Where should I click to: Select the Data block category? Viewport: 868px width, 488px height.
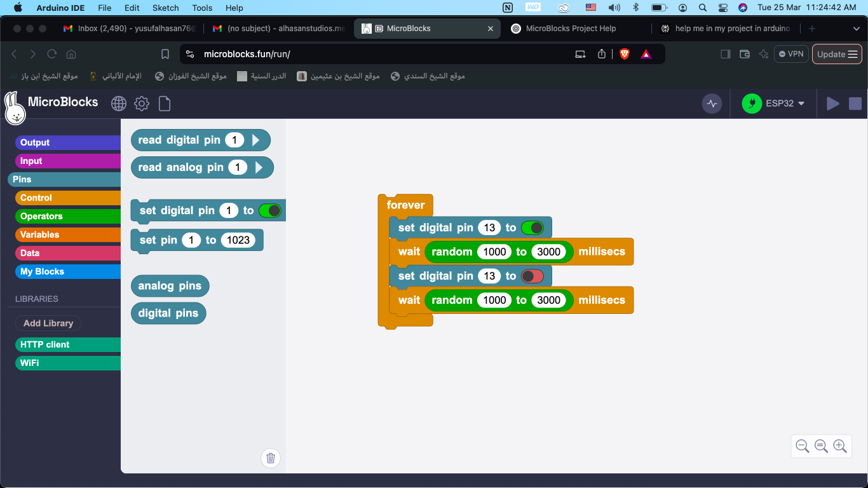pyautogui.click(x=68, y=253)
